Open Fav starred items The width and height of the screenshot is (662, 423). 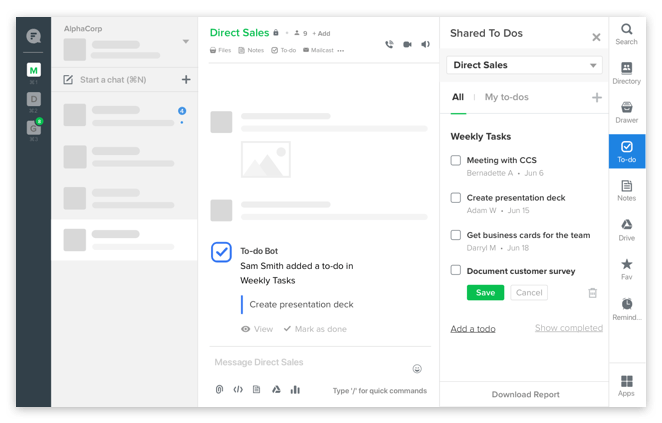(x=626, y=269)
